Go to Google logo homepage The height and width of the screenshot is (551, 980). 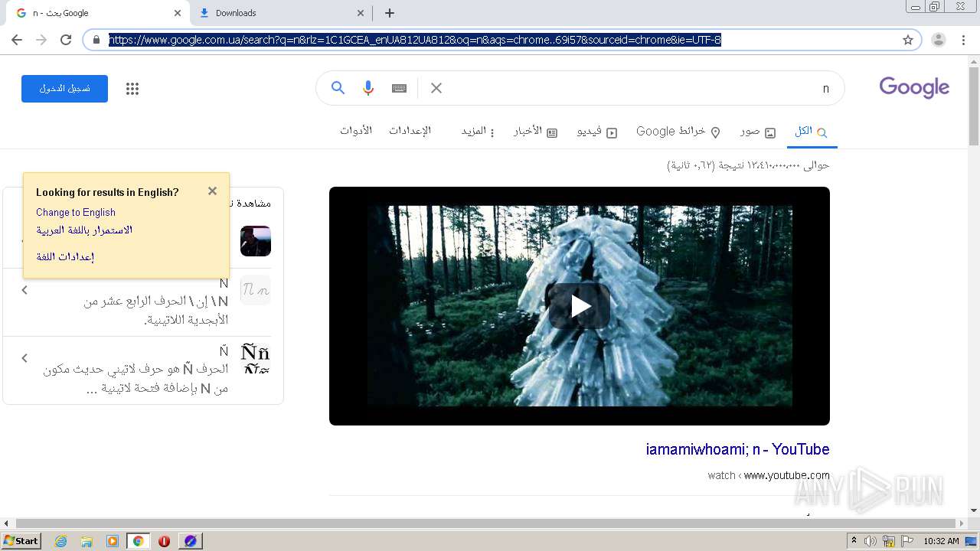914,87
